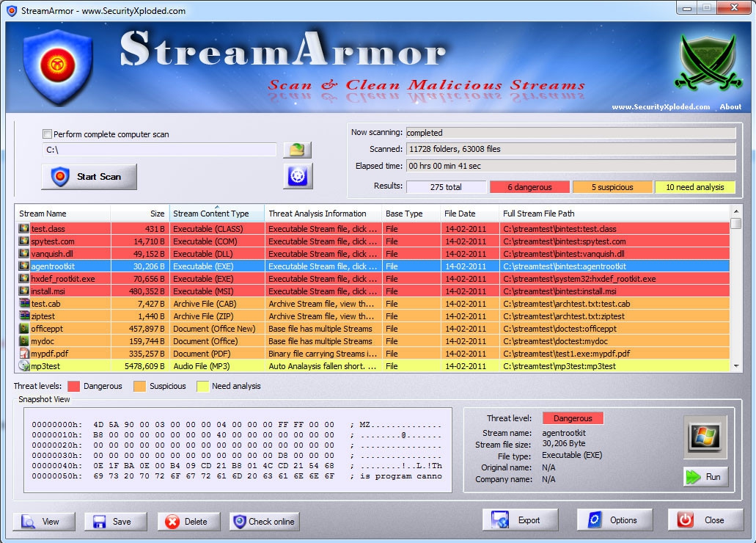Viewport: 756px width, 543px height.
Task: Sort by Stream Name column header
Action: coord(62,214)
